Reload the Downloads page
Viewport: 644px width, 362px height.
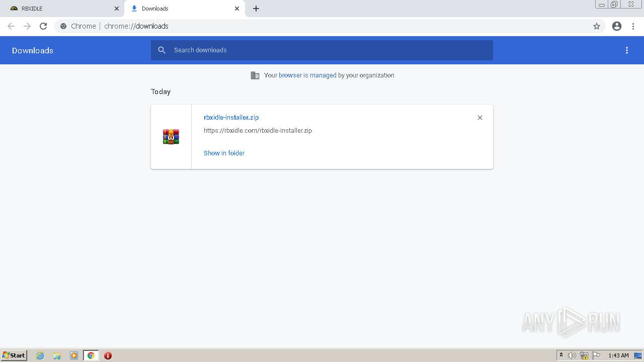pos(43,26)
